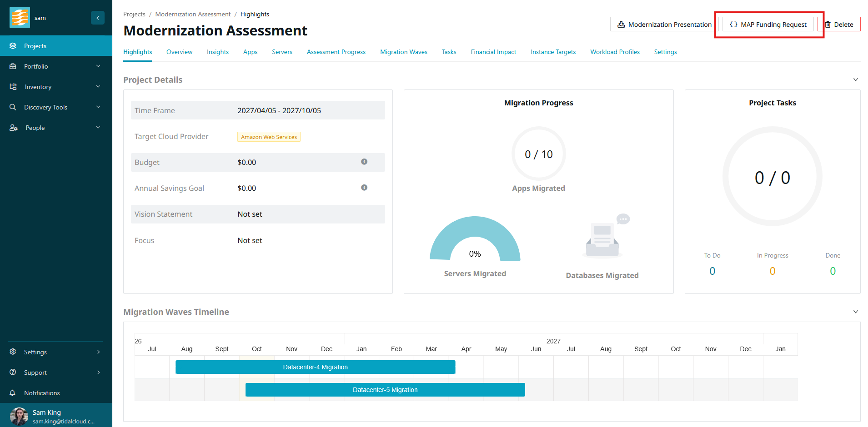This screenshot has height=427, width=868.
Task: Click the Discovery Tools magnifier icon
Action: tap(13, 107)
